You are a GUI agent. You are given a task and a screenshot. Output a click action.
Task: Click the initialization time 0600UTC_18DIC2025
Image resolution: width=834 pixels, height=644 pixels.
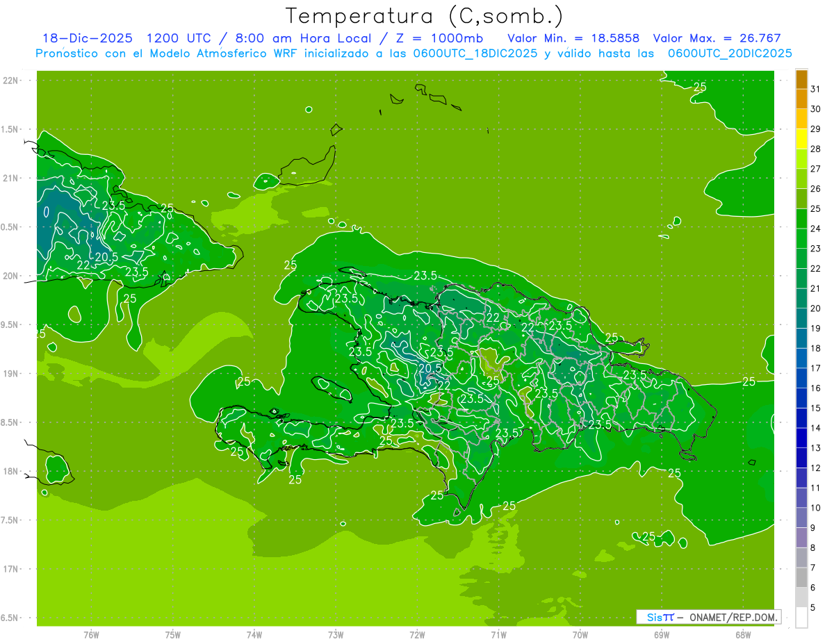475,53
